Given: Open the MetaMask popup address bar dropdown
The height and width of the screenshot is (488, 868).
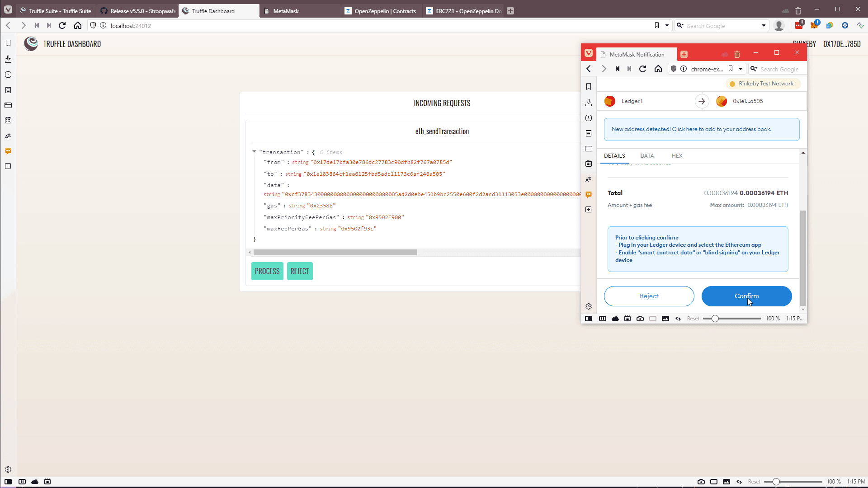Looking at the screenshot, I should [x=741, y=69].
